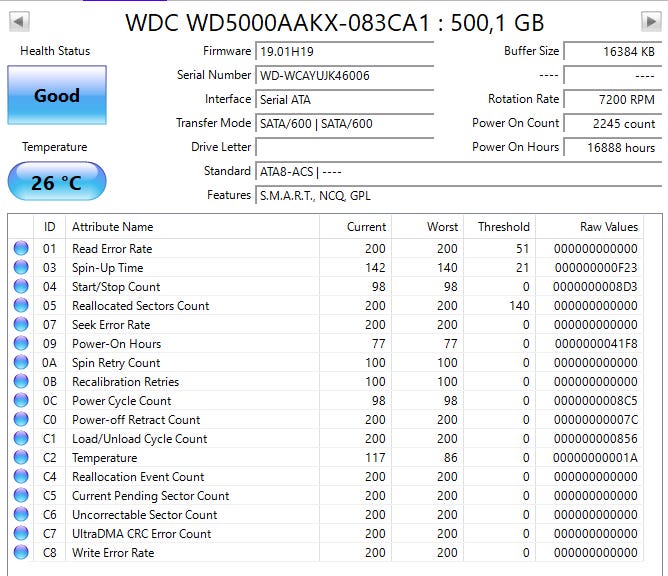668x576 pixels.
Task: Select the Read Error Rate attribute name
Action: (x=112, y=248)
